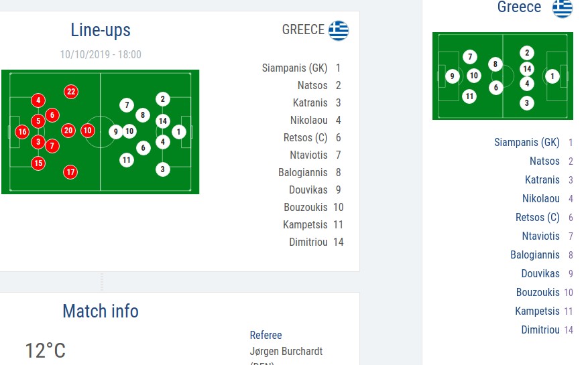
Task: Click the Jørgen Burchardt referee name
Action: coord(286,351)
